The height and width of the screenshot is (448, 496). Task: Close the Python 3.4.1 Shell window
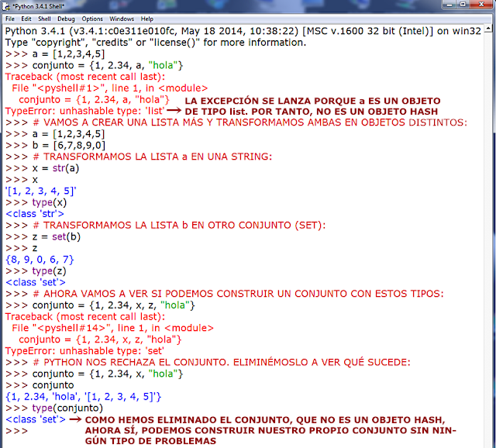coord(482,5)
